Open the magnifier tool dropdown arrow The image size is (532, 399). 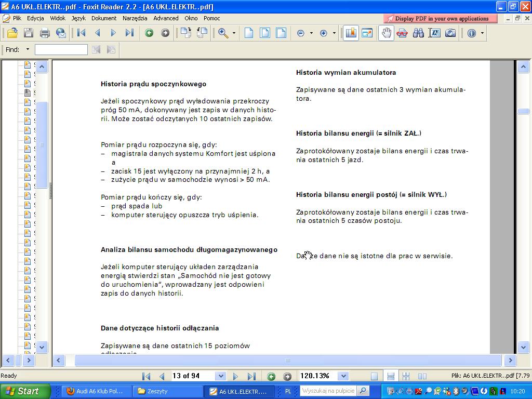point(234,33)
